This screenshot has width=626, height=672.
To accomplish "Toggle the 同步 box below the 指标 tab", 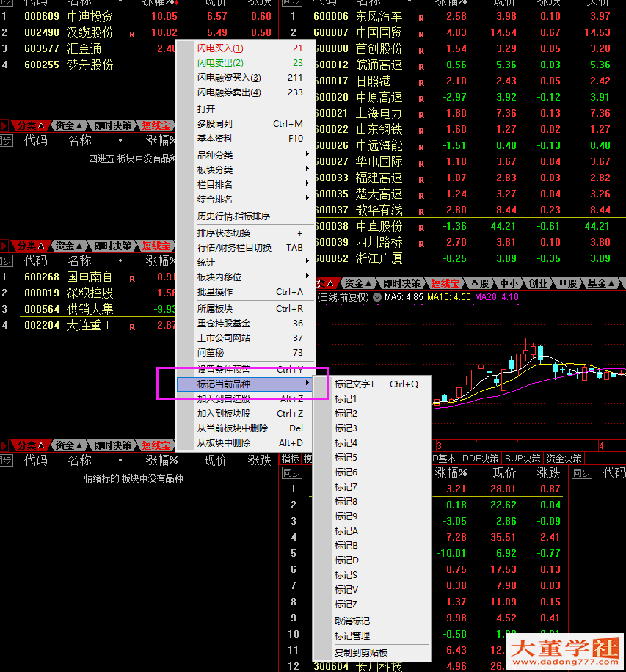I will pyautogui.click(x=291, y=472).
